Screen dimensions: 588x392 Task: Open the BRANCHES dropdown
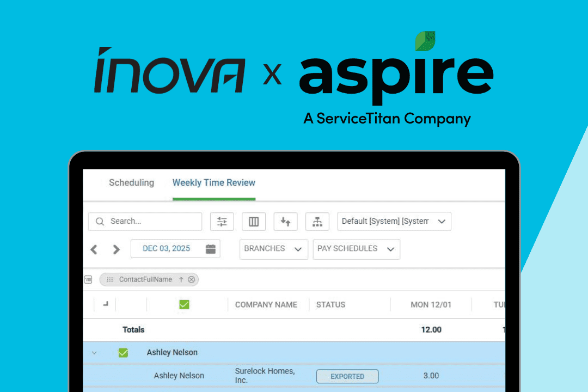coord(273,249)
